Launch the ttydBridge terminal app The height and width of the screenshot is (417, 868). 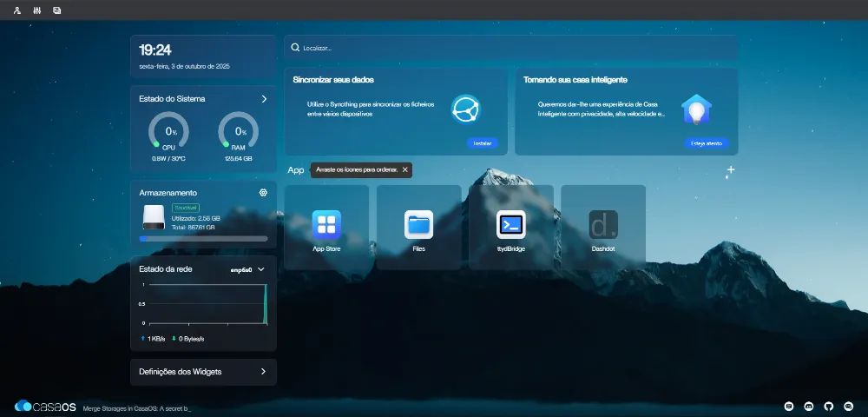click(x=511, y=227)
